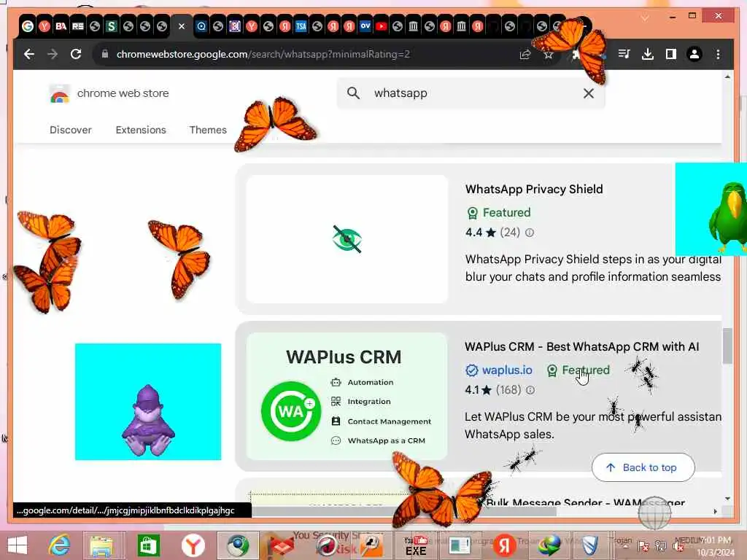
Task: Click the address bar URL
Action: [263, 54]
